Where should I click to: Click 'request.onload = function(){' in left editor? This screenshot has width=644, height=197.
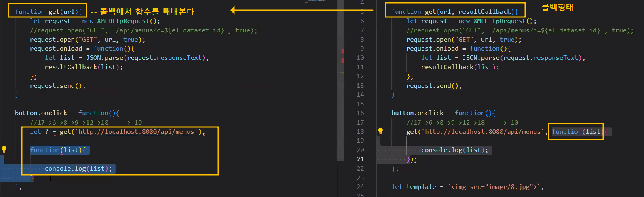(x=82, y=49)
